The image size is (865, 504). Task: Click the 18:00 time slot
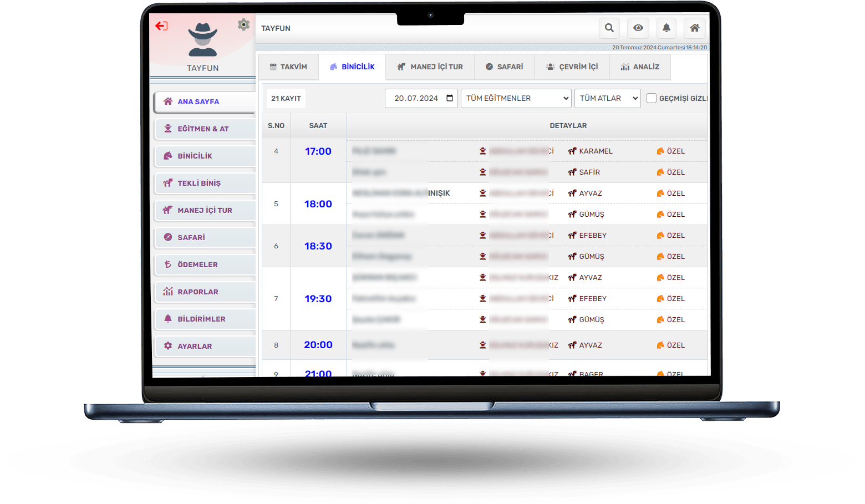[x=318, y=204]
